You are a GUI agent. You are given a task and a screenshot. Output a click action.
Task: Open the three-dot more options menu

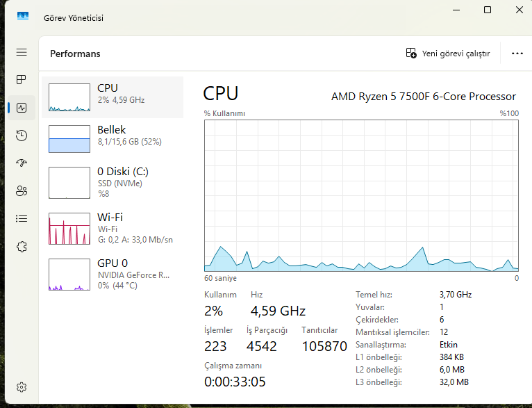pyautogui.click(x=517, y=54)
